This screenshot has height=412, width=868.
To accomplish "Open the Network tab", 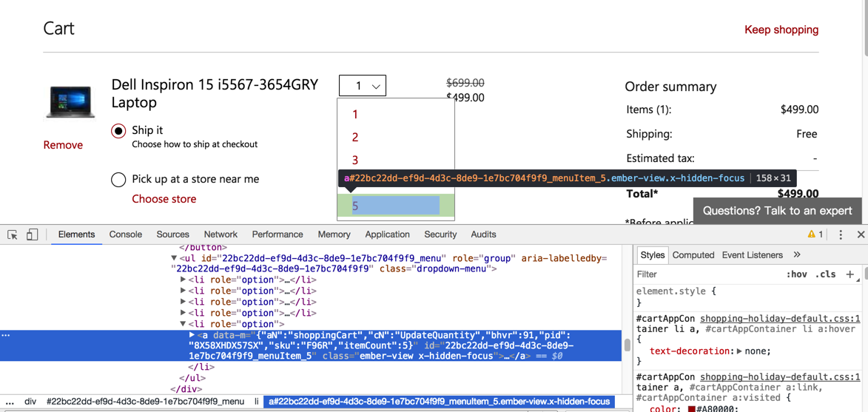I will [221, 234].
